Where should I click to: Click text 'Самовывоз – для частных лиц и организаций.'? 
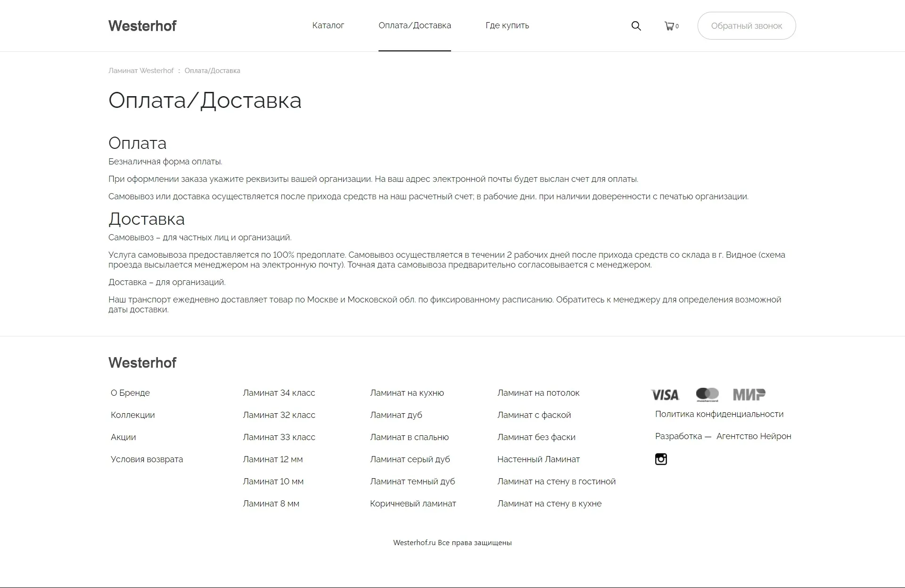tap(200, 237)
